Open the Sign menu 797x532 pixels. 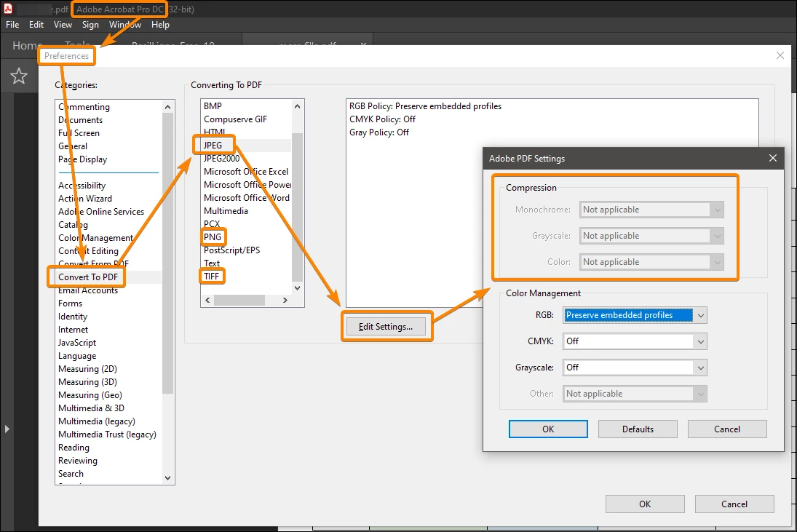tap(90, 25)
